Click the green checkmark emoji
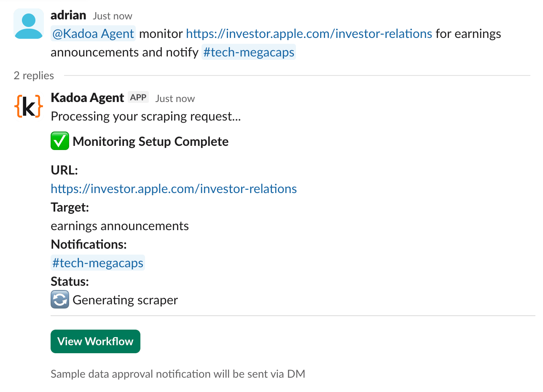543x392 pixels. coord(60,141)
